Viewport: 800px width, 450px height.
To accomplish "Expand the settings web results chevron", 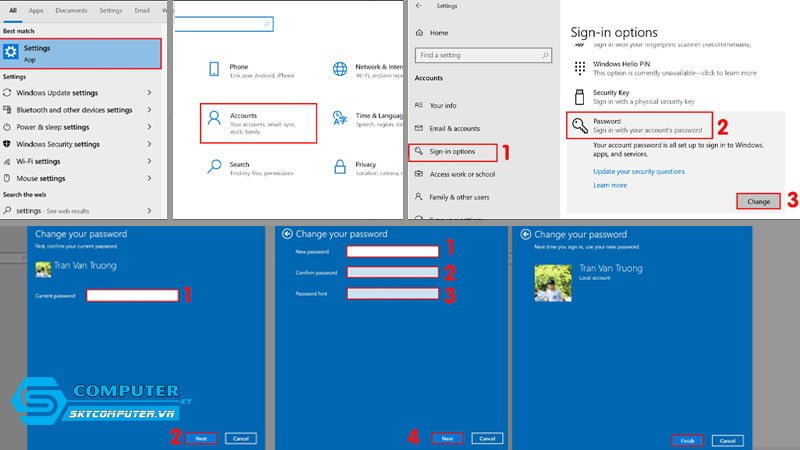I will pyautogui.click(x=149, y=210).
